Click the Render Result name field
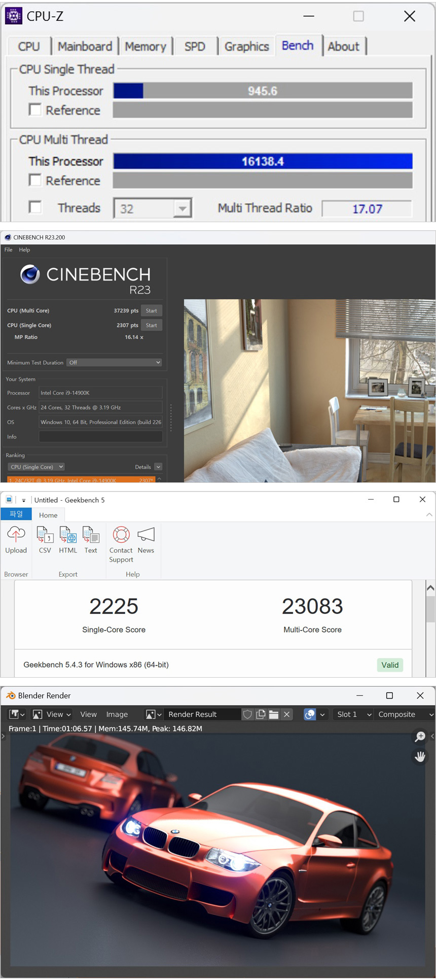Viewport: 436px width, 980px height. pyautogui.click(x=202, y=714)
